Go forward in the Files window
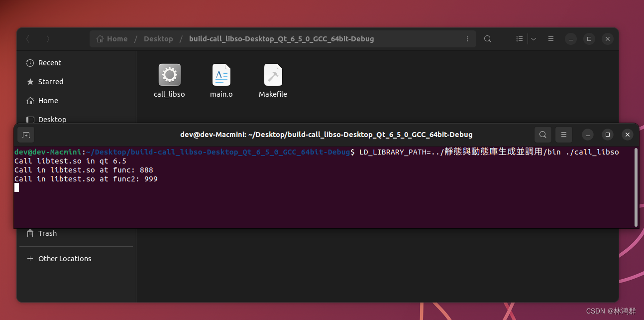 pyautogui.click(x=48, y=39)
